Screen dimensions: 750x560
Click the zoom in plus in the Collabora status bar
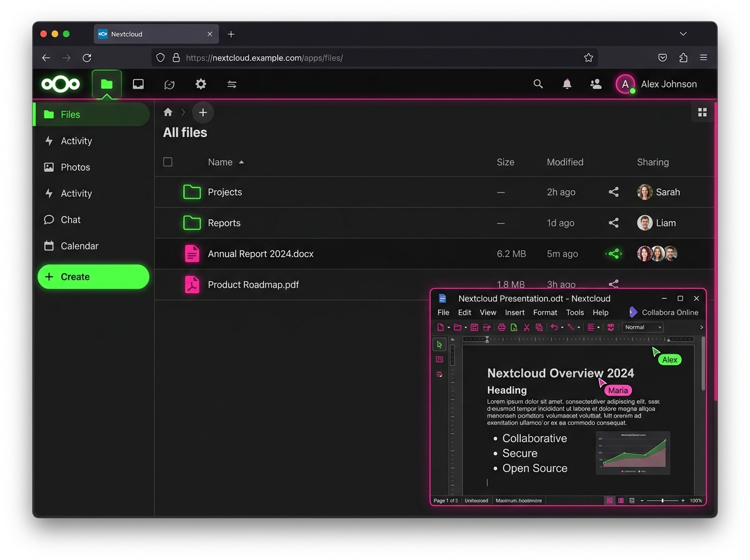tap(683, 501)
